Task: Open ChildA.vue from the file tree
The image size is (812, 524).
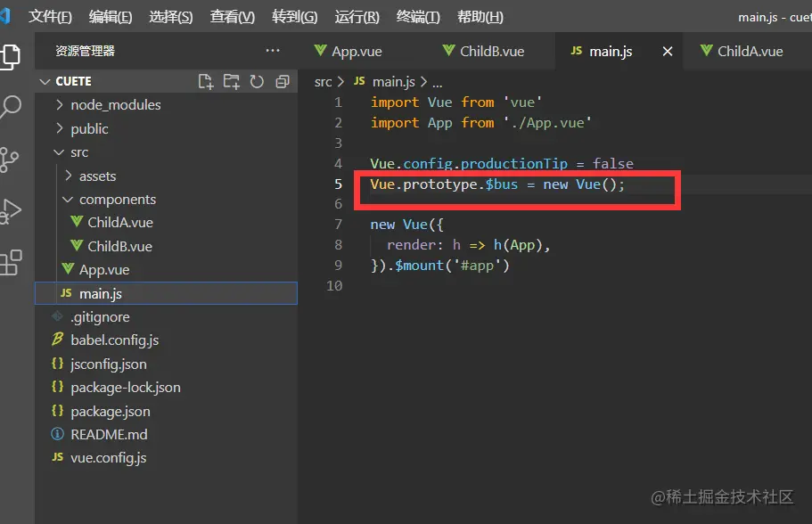Action: [120, 222]
